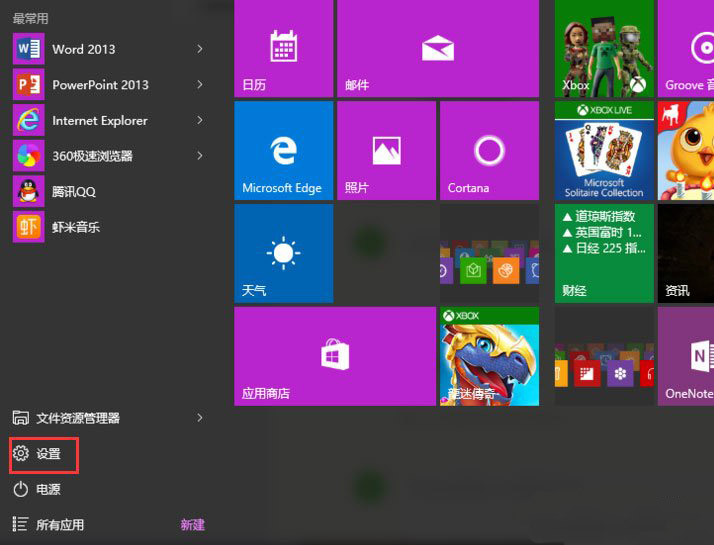Click 电源 power options
The width and height of the screenshot is (714, 545).
coord(48,489)
